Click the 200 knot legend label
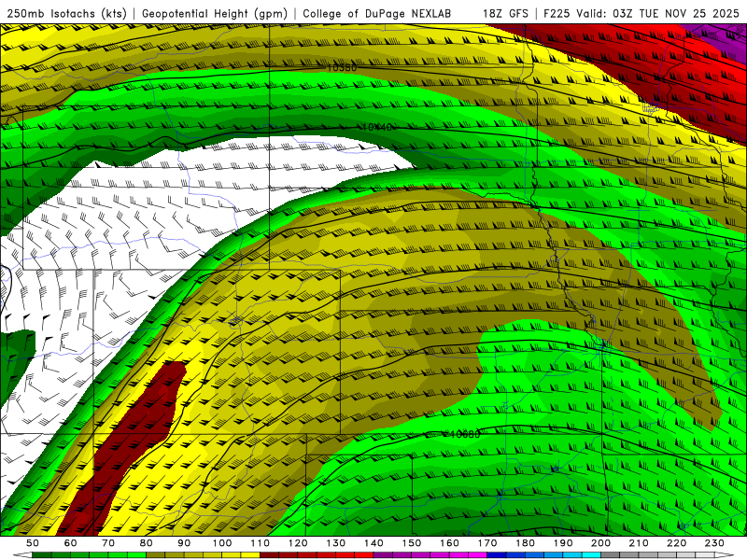Screen dimensions: 747x560 click(x=600, y=543)
